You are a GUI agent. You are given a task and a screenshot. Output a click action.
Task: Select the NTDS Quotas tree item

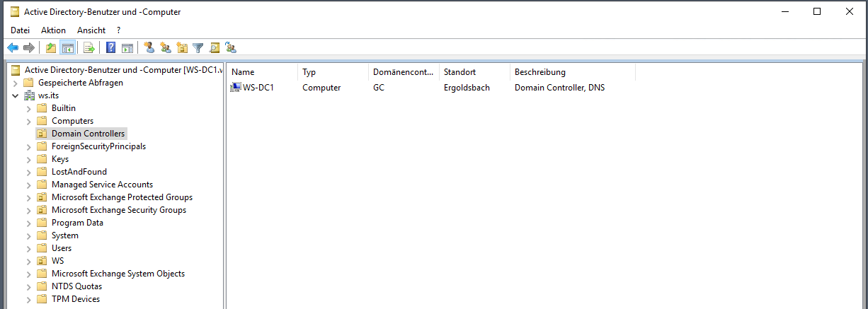(76, 286)
